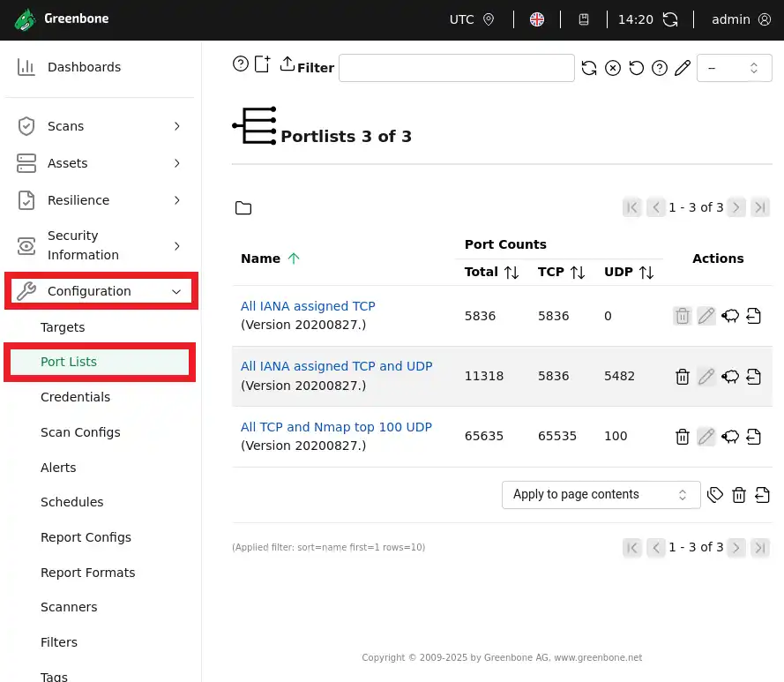Open the All IANA assigned TCP link
This screenshot has width=784, height=682.
(x=308, y=306)
